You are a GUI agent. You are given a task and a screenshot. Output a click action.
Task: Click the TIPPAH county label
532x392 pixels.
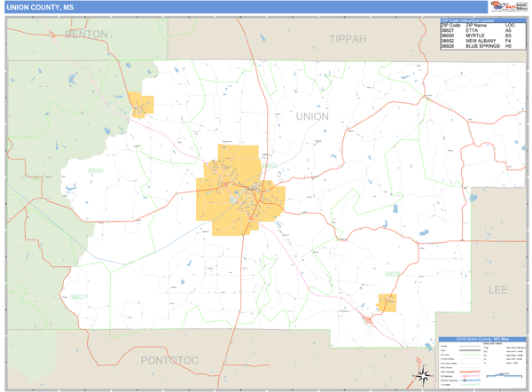(347, 39)
